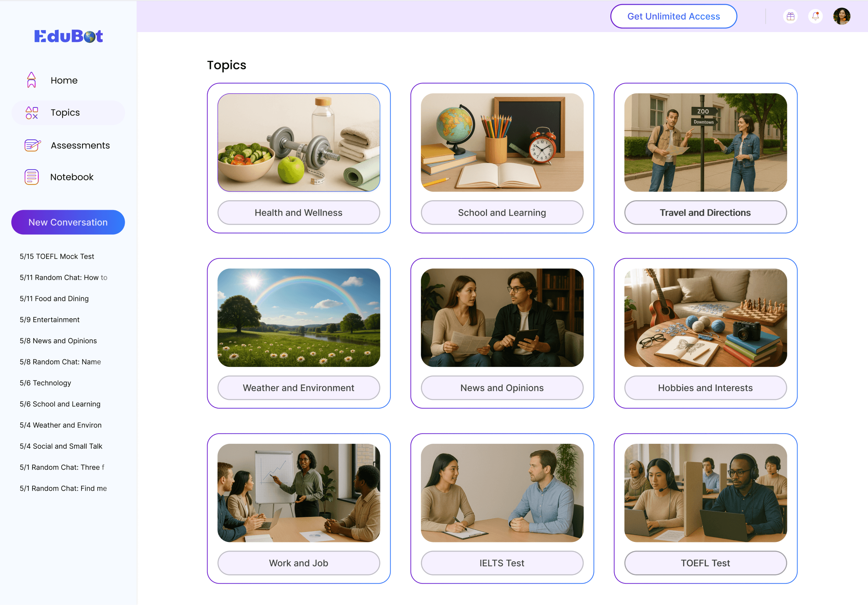Open 5/15 TOEFL Mock Test conversation
868x605 pixels.
point(57,256)
